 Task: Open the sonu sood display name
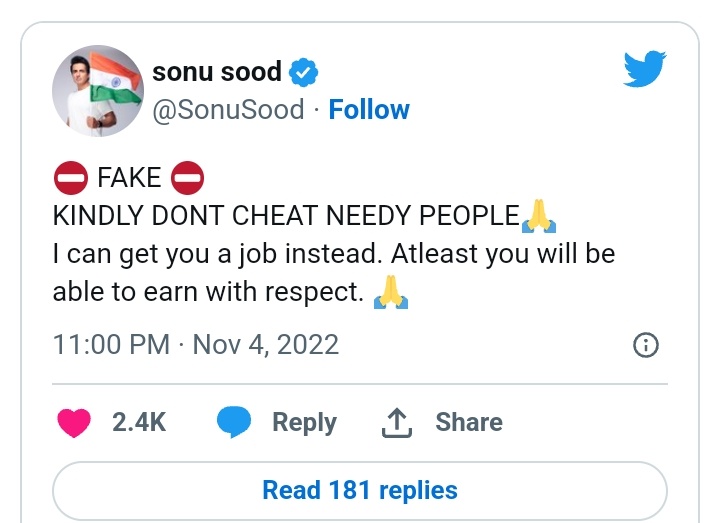point(216,72)
